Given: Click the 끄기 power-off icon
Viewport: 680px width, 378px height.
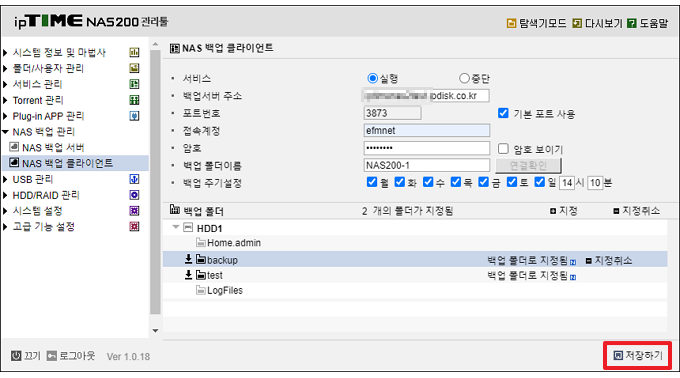Looking at the screenshot, I should pyautogui.click(x=16, y=356).
